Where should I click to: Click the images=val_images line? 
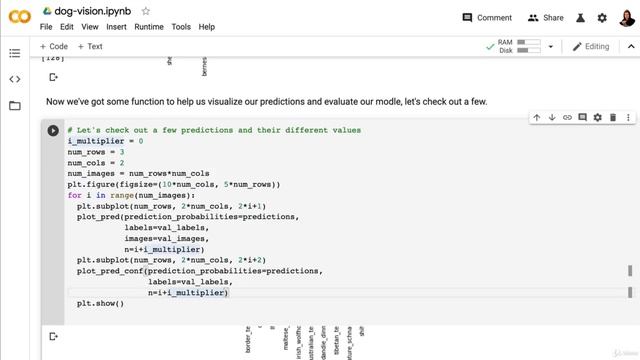[167, 239]
